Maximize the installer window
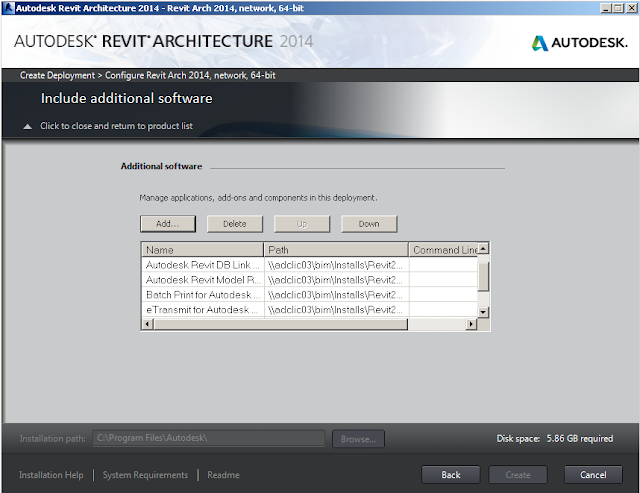Viewport: 640px width, 493px height. [x=618, y=8]
